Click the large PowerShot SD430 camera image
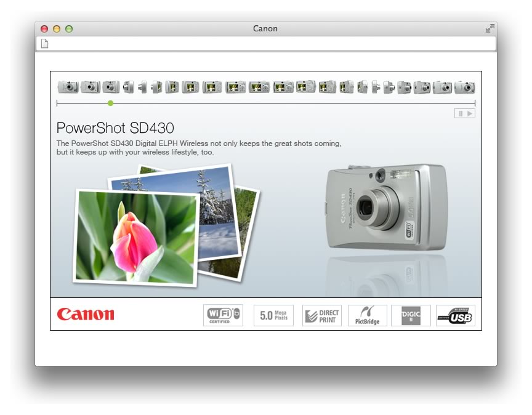The width and height of the screenshot is (532, 415). (x=387, y=207)
